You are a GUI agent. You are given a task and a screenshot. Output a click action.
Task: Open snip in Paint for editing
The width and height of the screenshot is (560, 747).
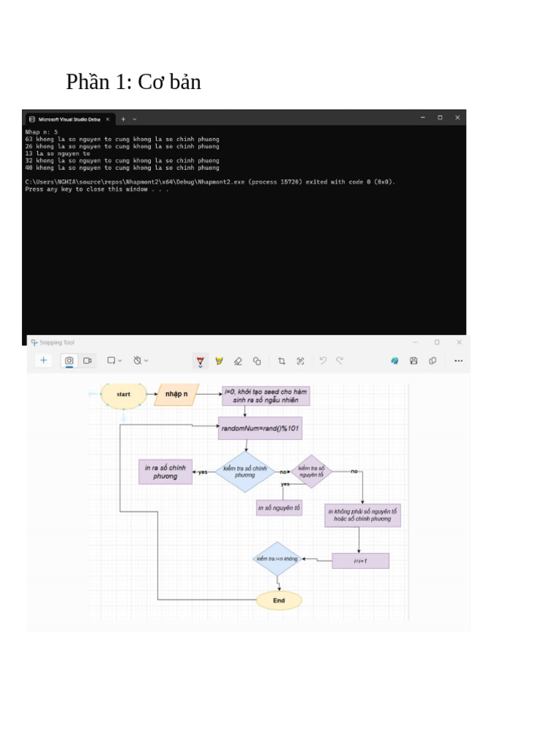[394, 360]
